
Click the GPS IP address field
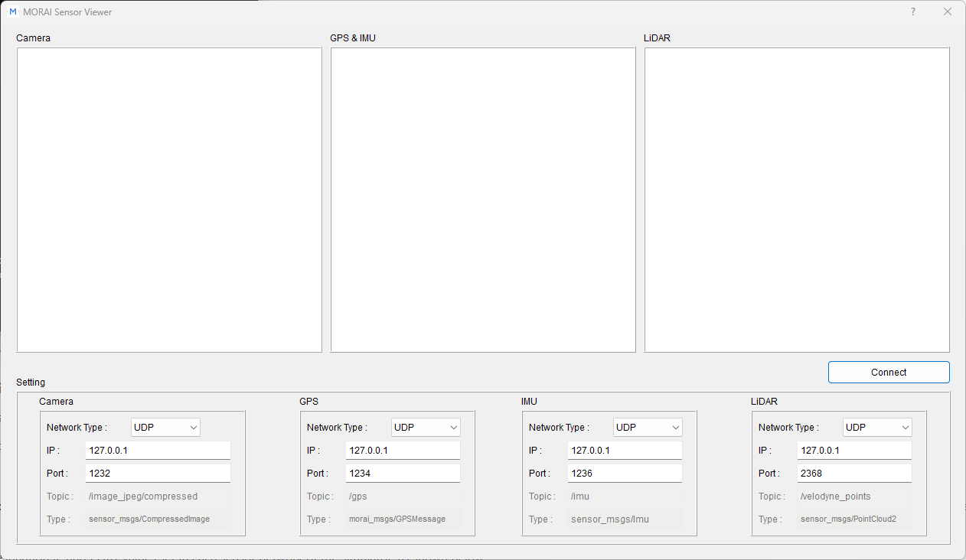[x=403, y=451]
